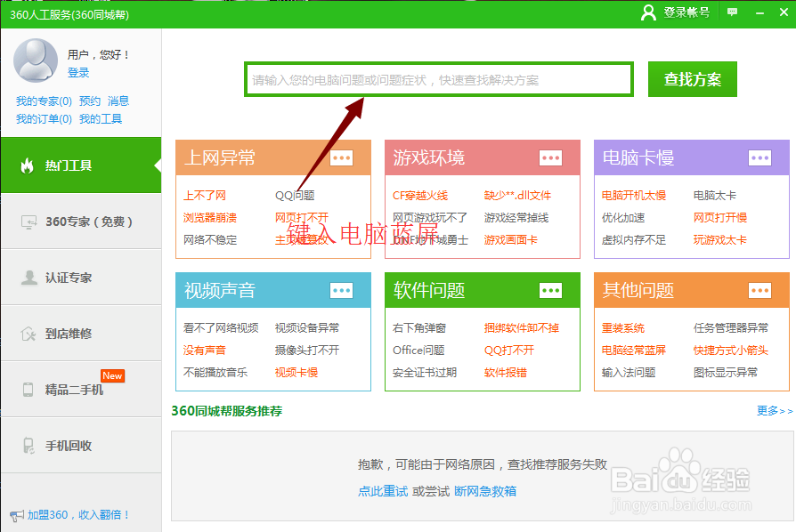Click the 登录 link under the greeting
796x532 pixels.
click(x=78, y=73)
